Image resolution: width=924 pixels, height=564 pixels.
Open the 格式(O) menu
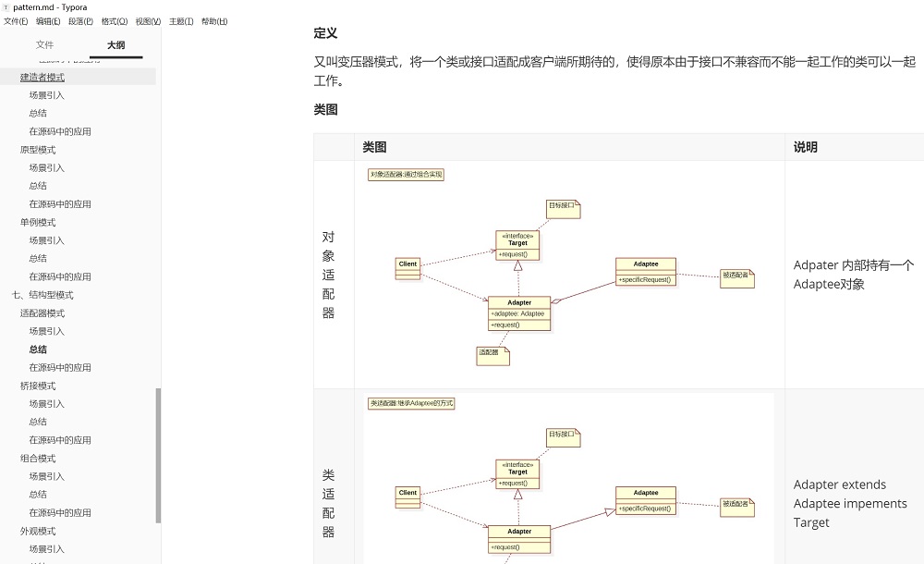pyautogui.click(x=115, y=21)
